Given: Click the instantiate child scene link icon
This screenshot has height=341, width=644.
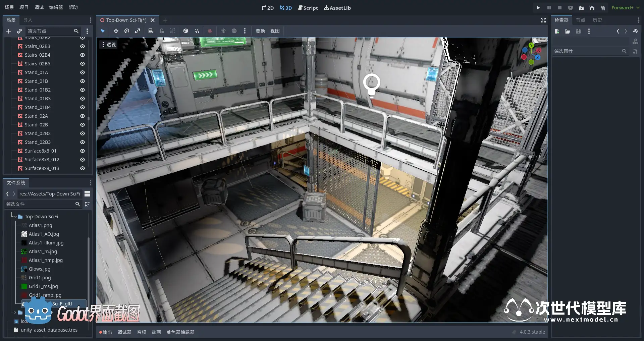Looking at the screenshot, I should point(19,31).
